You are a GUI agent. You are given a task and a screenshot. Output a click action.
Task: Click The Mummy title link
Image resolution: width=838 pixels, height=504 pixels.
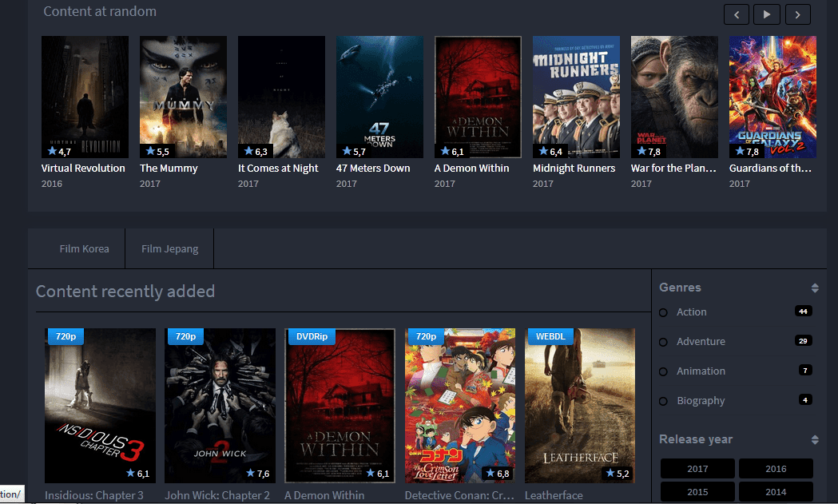(169, 168)
